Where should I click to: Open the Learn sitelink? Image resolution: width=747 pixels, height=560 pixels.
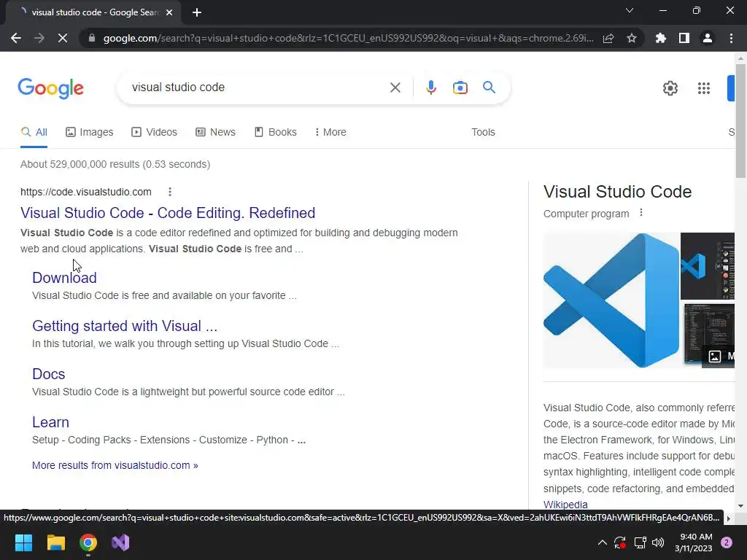point(50,422)
